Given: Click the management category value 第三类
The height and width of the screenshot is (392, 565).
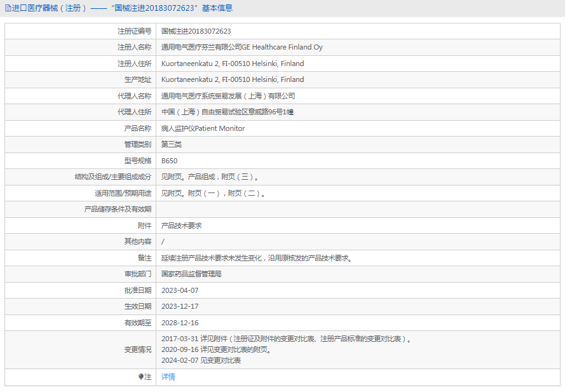Looking at the screenshot, I should coord(171,144).
